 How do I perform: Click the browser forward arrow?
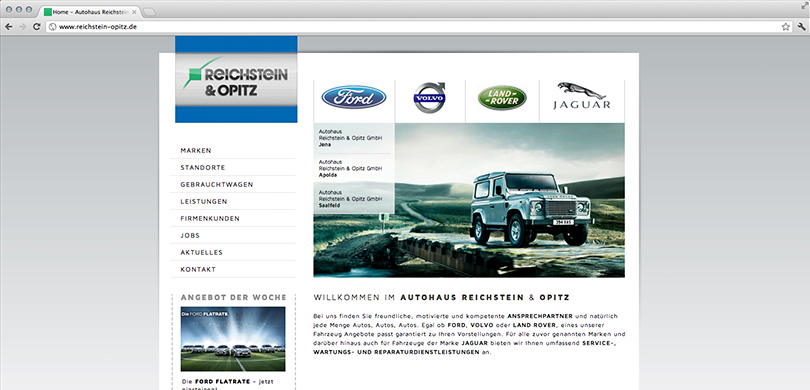22,27
